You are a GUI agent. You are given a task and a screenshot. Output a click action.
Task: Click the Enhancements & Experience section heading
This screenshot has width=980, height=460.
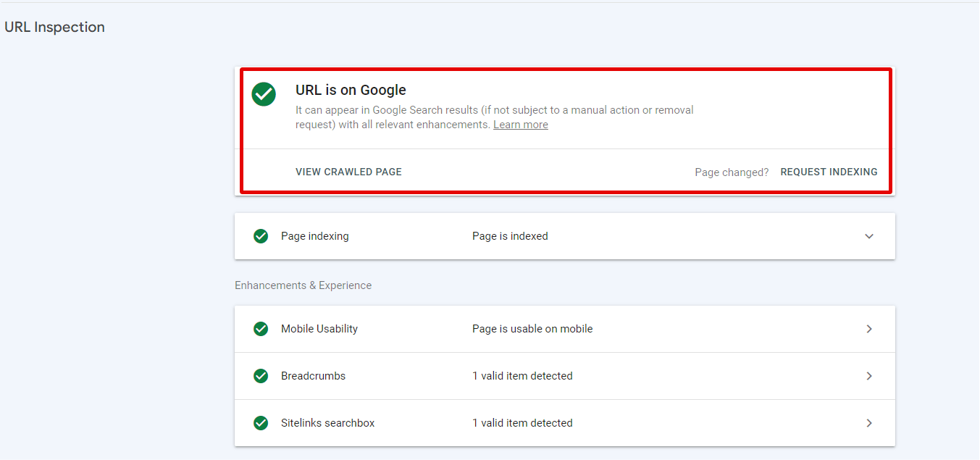(303, 285)
